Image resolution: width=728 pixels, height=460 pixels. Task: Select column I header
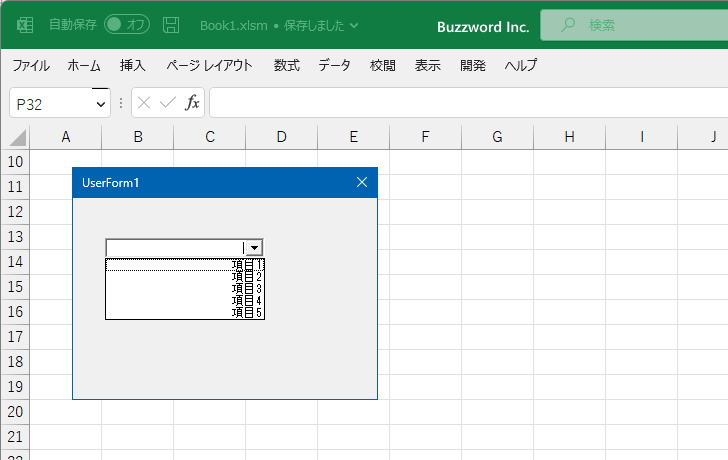(x=642, y=137)
